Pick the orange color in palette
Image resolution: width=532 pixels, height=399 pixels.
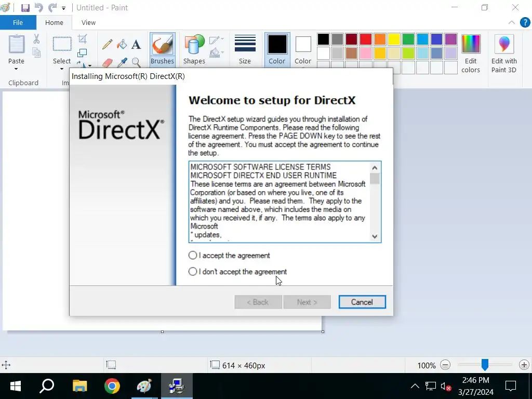(380, 39)
